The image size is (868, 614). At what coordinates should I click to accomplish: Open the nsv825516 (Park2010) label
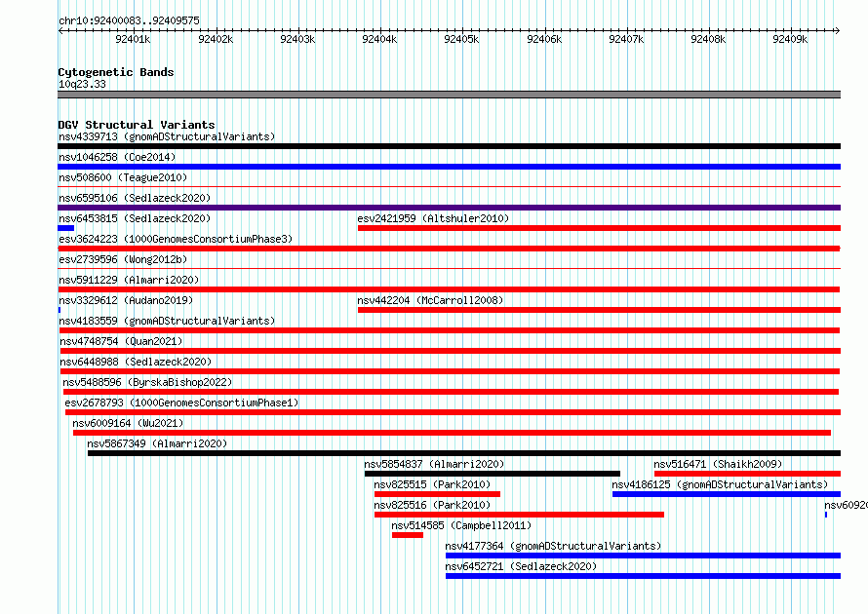coord(432,505)
